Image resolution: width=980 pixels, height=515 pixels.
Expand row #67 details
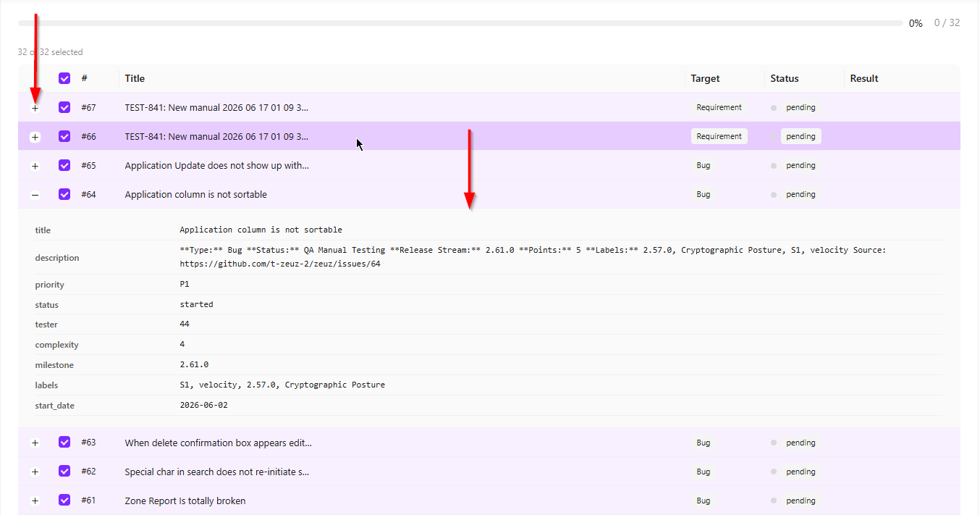(x=35, y=108)
